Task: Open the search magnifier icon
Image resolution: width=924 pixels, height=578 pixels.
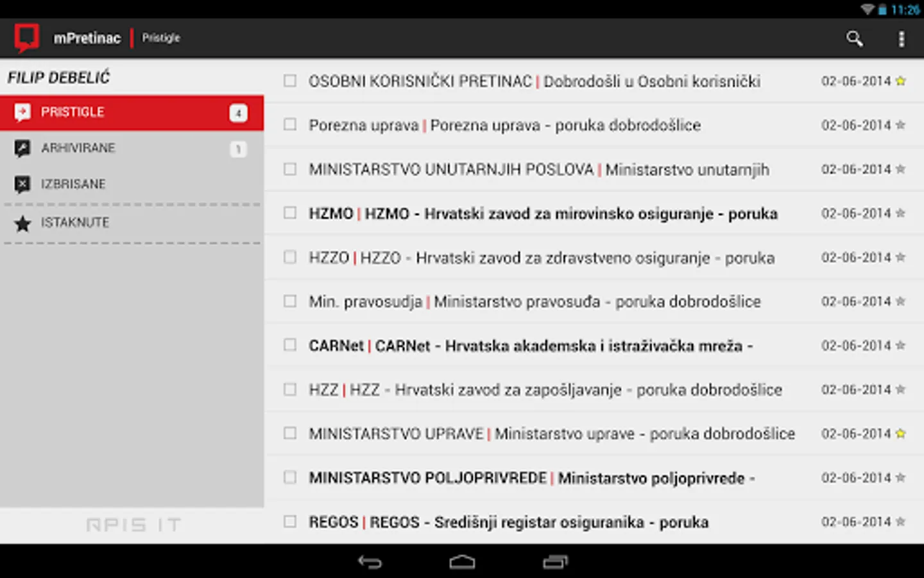Action: [854, 39]
